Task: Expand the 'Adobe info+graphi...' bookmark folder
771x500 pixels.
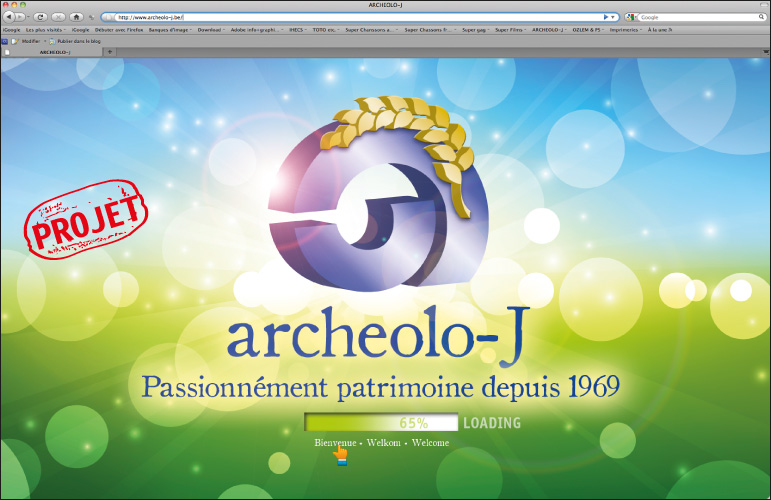Action: click(x=257, y=30)
